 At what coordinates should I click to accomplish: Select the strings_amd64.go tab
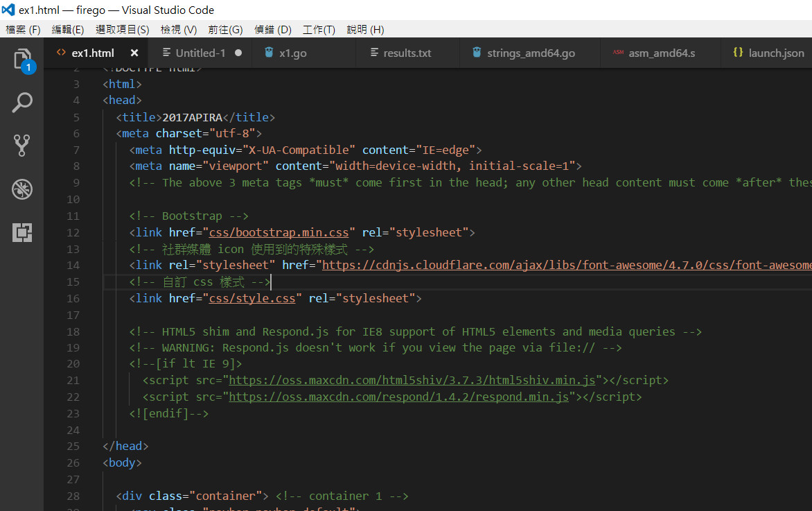coord(530,53)
